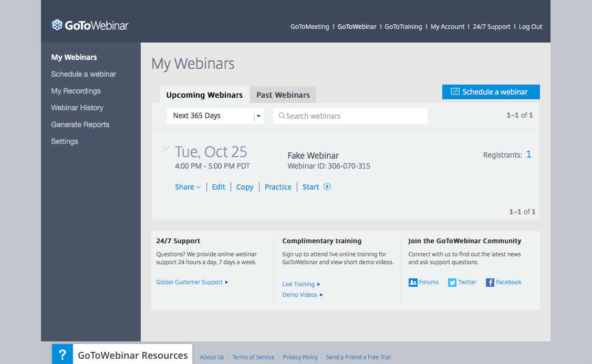
Task: Open the GoToMeeting menu link
Action: coord(309,26)
